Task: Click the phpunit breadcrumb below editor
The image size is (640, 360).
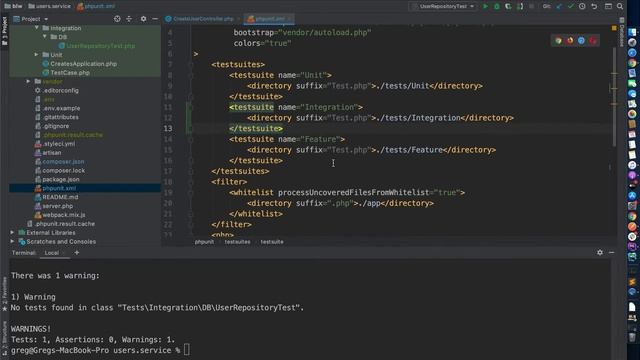Action: click(204, 242)
